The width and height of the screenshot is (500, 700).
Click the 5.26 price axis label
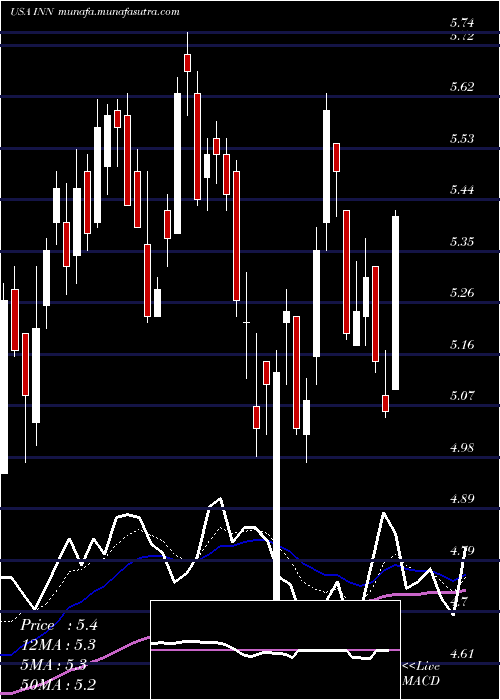(462, 292)
